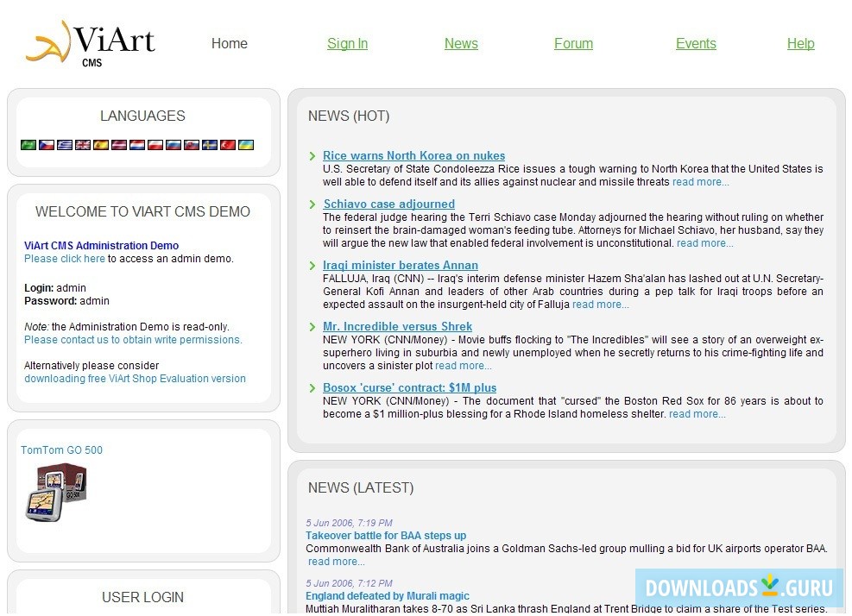Click the green arrow beside Mr. Incredible versus Shrek
This screenshot has height=616, width=852.
coord(312,327)
